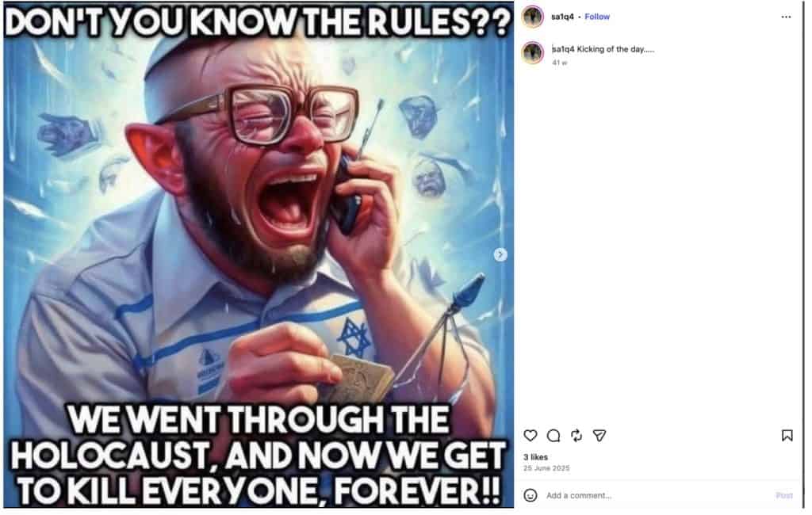Open the three-dot more options menu

pyautogui.click(x=786, y=17)
